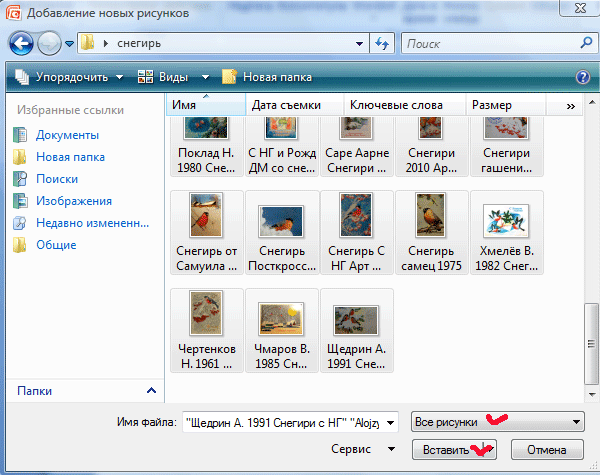This screenshot has width=600, height=475.
Task: Sort by Ключевые слова column
Action: point(405,104)
